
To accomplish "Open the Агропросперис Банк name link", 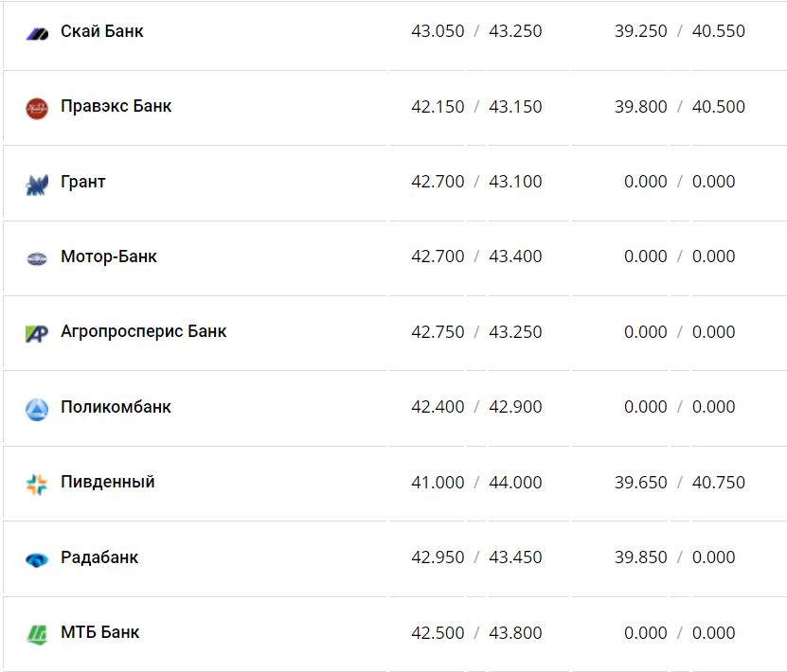I will (144, 331).
